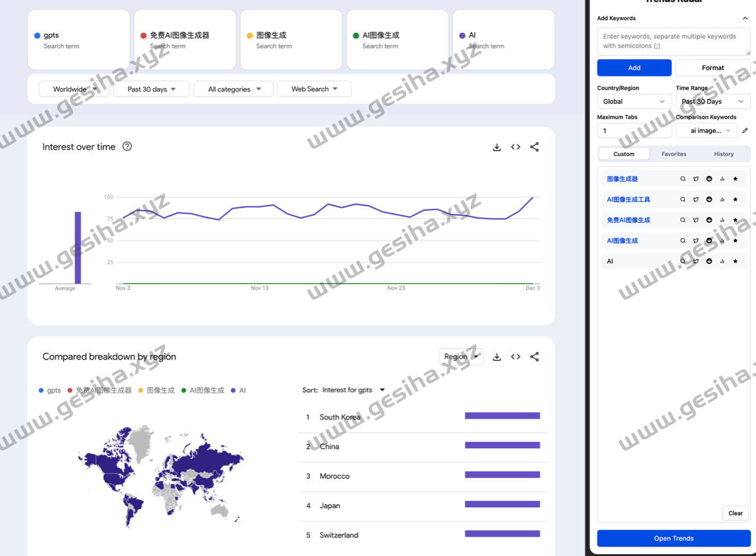
Task: Switch to the Favorites tab
Action: (x=674, y=154)
